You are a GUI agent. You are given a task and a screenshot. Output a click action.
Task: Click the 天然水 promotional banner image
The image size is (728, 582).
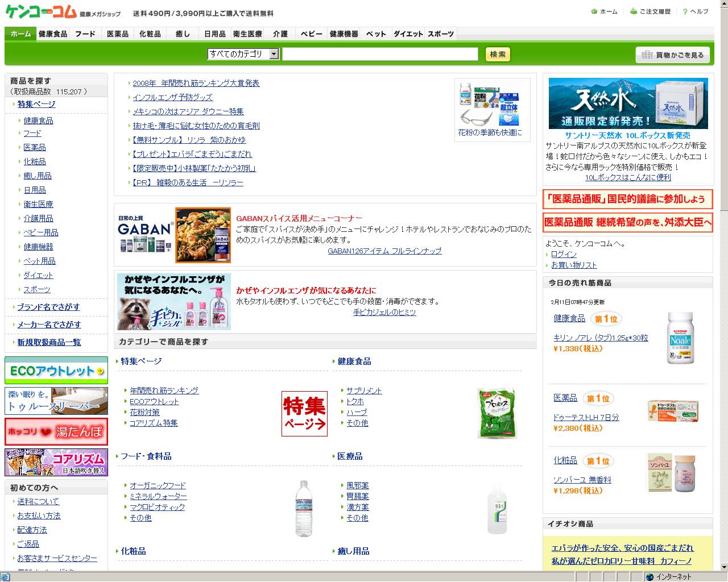pos(628,103)
